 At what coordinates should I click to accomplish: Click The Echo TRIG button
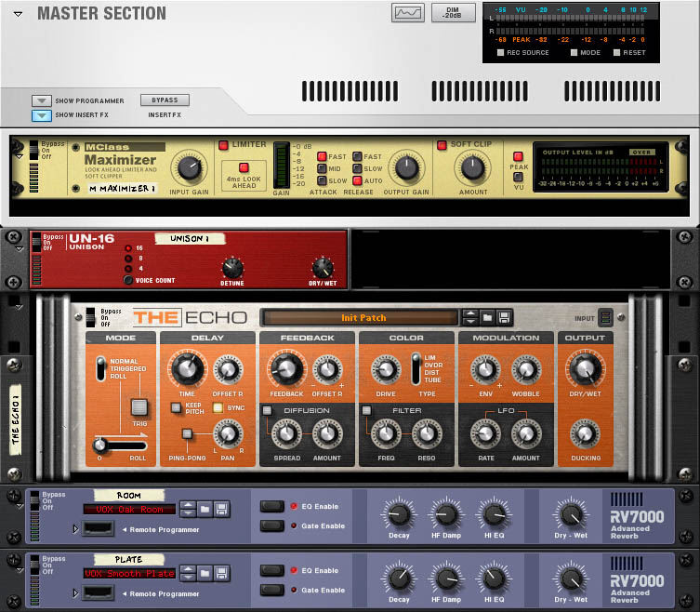point(139,407)
